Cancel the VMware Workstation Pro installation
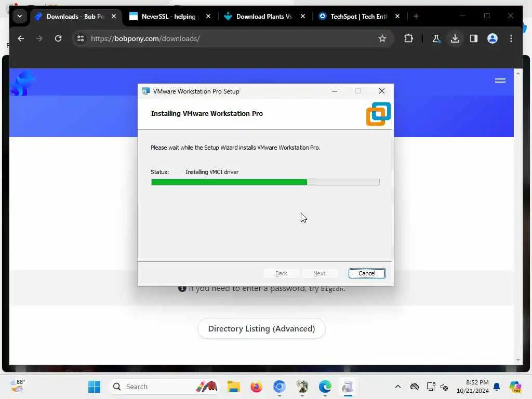Screen dimensions: 532x399 (x=367, y=273)
